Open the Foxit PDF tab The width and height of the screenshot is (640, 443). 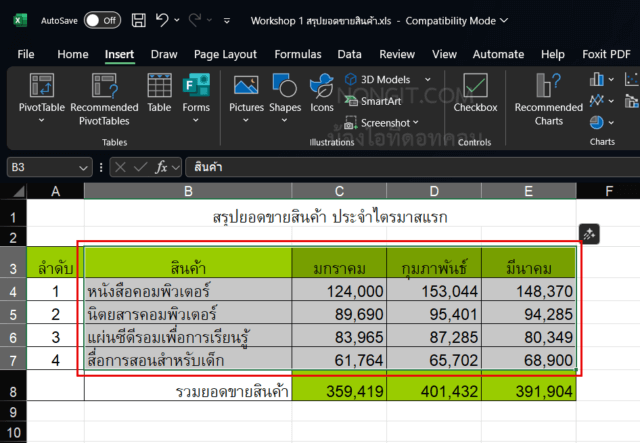(606, 54)
